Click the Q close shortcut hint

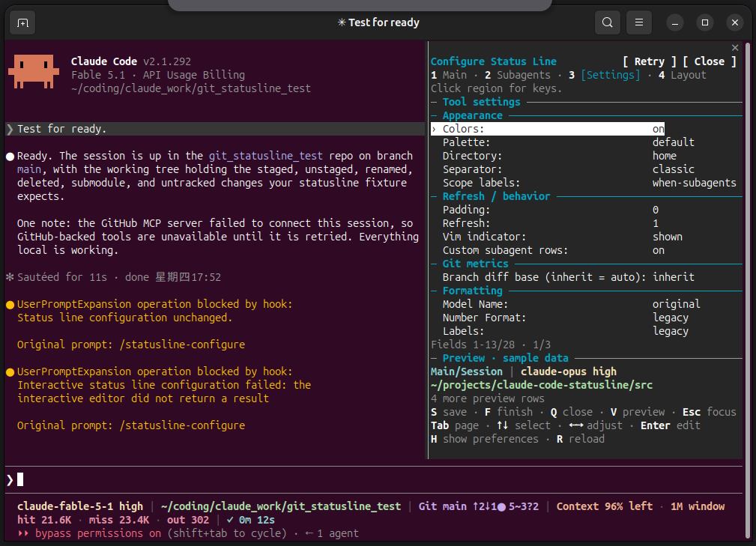pyautogui.click(x=572, y=412)
